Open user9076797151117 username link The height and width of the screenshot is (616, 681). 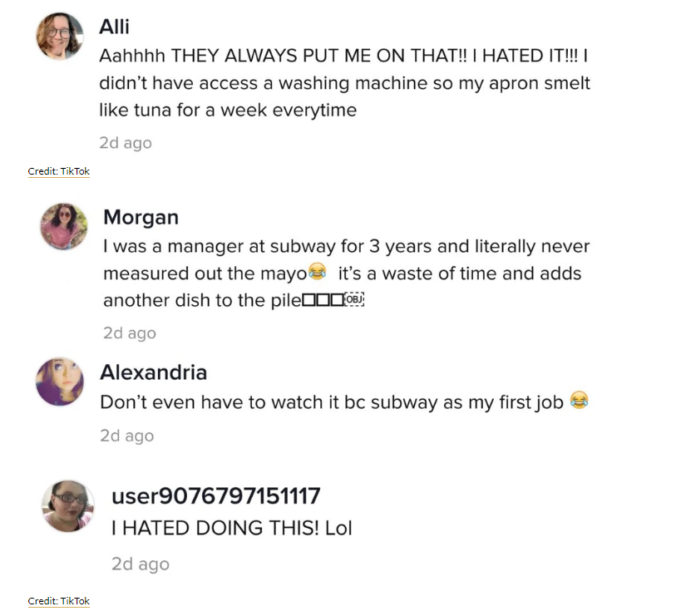click(x=215, y=496)
